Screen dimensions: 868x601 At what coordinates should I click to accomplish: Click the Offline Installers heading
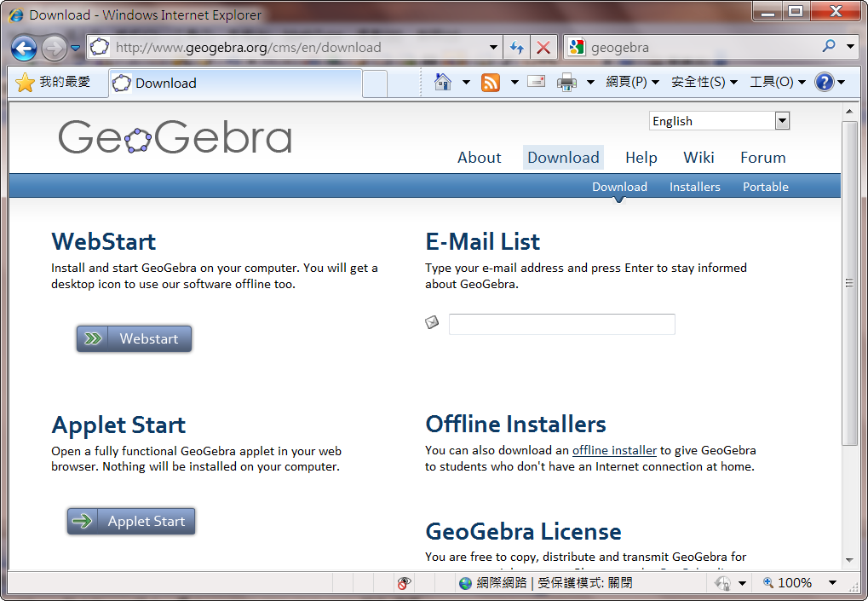515,425
